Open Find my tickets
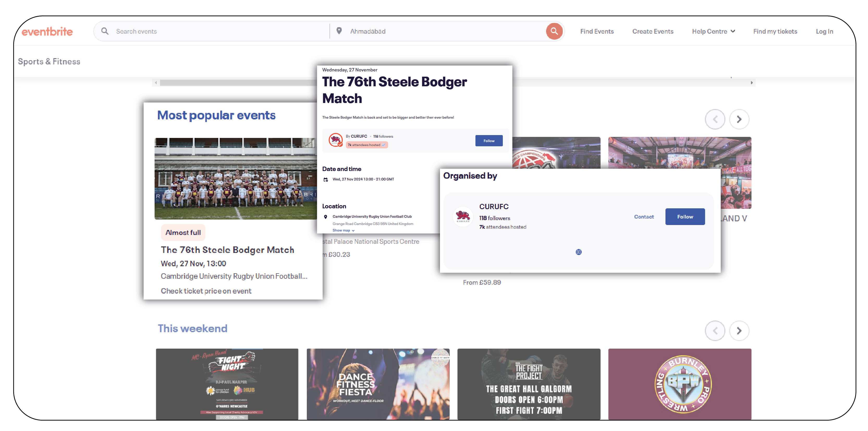 775,31
